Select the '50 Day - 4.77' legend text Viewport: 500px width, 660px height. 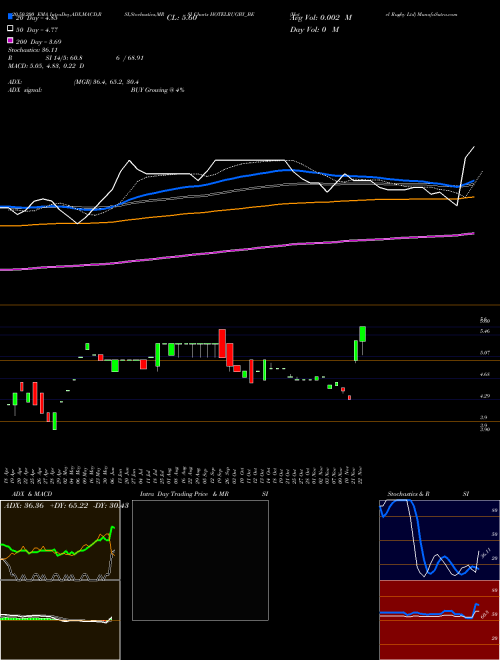37,30
